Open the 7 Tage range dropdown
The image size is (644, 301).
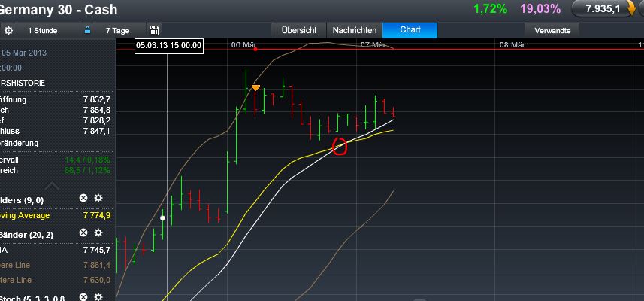pos(117,30)
